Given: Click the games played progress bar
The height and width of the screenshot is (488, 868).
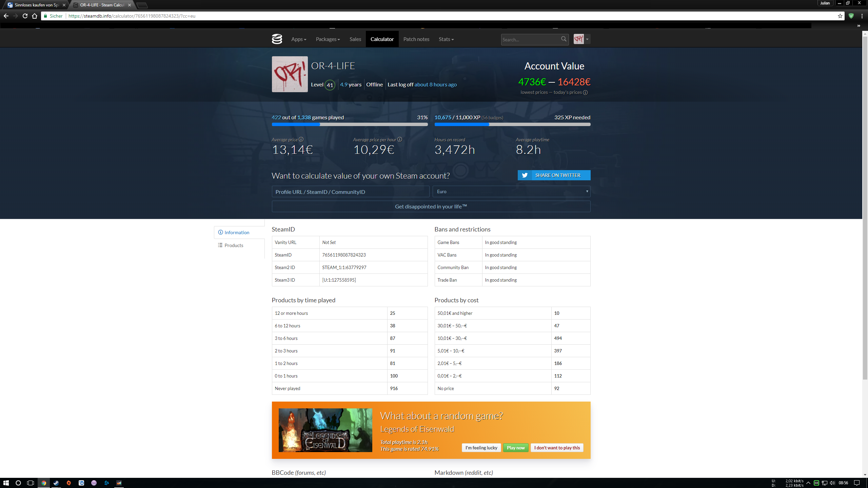Looking at the screenshot, I should 350,124.
